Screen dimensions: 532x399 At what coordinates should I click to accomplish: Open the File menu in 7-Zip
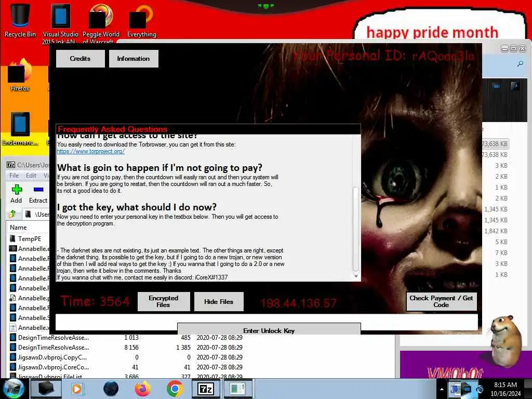point(14,176)
